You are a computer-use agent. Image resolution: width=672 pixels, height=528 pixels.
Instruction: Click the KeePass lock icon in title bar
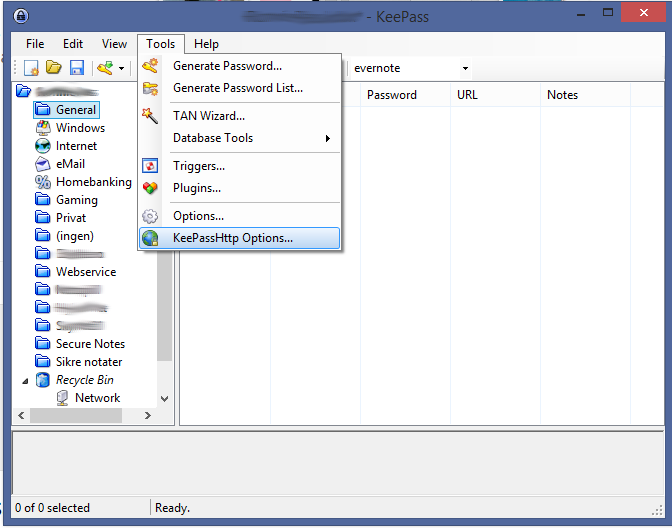(x=21, y=16)
